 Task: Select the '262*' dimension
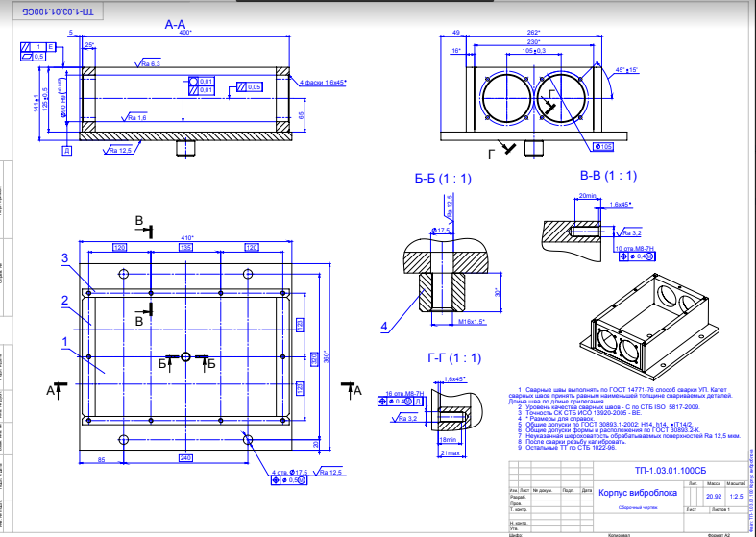pos(533,33)
